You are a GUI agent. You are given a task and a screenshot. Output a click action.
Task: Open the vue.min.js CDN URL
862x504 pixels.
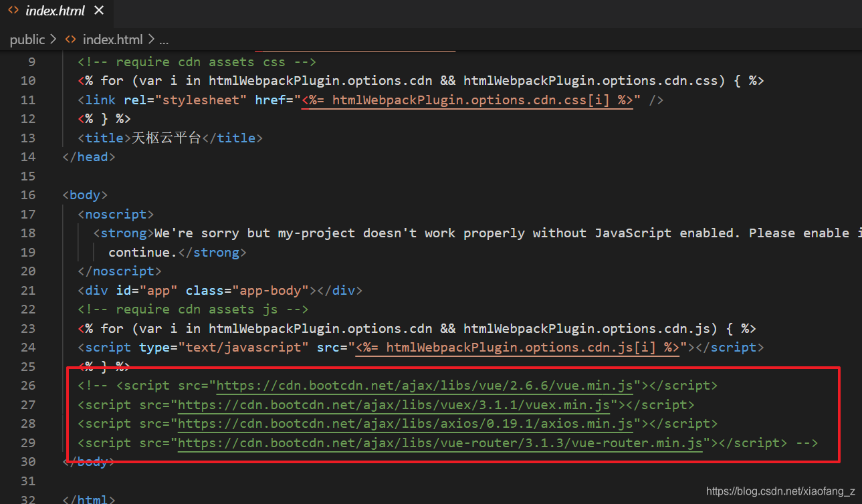(x=425, y=386)
